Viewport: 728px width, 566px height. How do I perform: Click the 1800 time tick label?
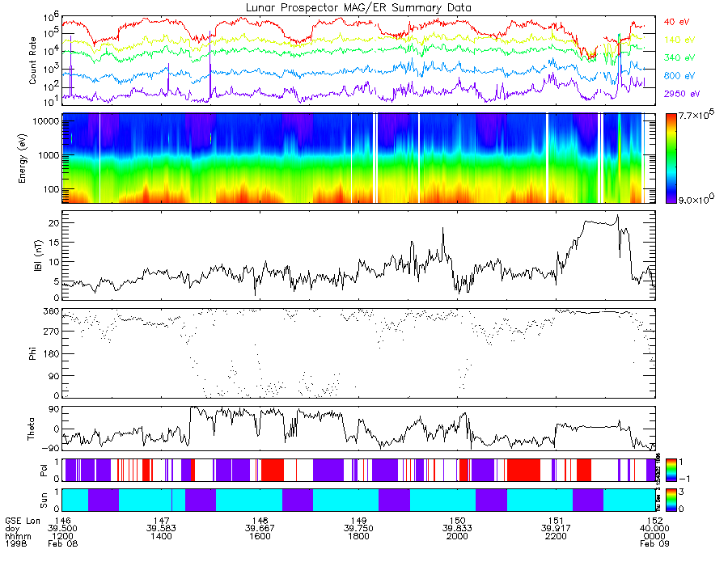coord(358,536)
